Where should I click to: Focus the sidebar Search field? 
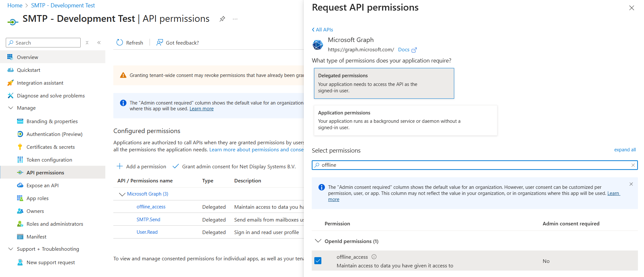click(x=43, y=43)
